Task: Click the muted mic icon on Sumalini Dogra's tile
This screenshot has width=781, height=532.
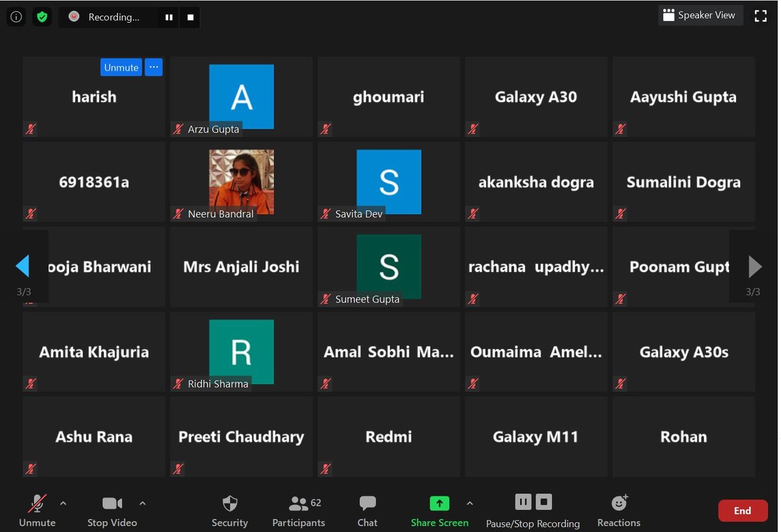Action: point(621,213)
